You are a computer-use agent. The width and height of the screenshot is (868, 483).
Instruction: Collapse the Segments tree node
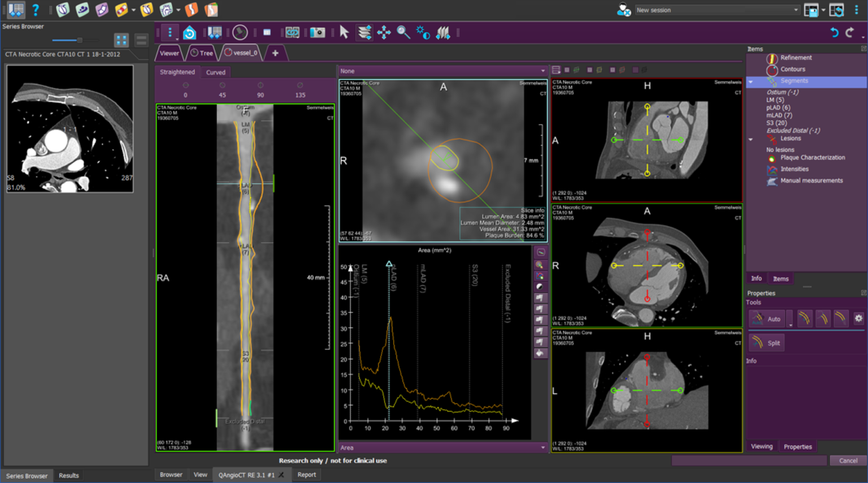751,81
